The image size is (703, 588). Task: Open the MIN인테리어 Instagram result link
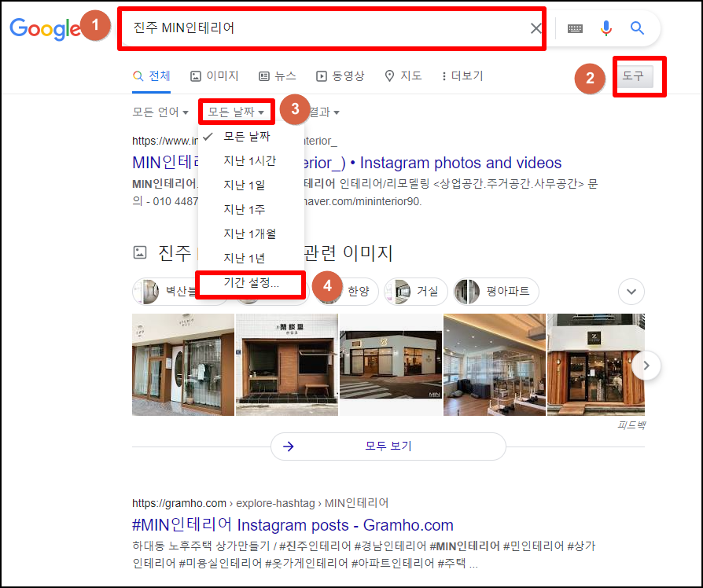(x=347, y=163)
